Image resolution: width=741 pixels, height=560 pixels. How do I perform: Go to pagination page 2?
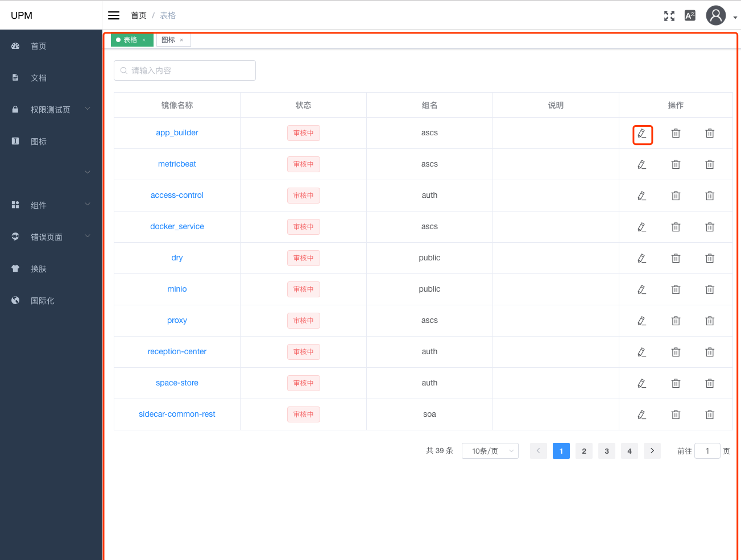click(x=584, y=451)
